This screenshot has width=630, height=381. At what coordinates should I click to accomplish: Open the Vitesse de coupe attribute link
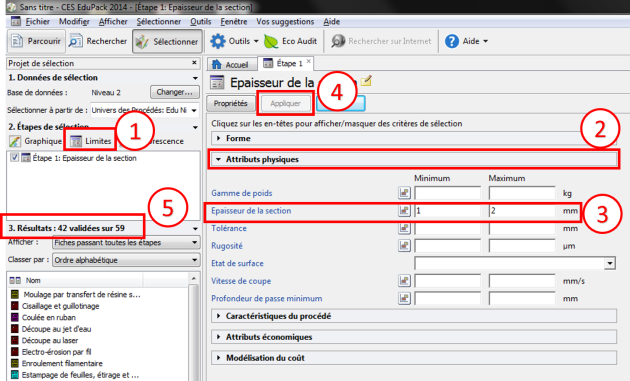click(x=241, y=281)
